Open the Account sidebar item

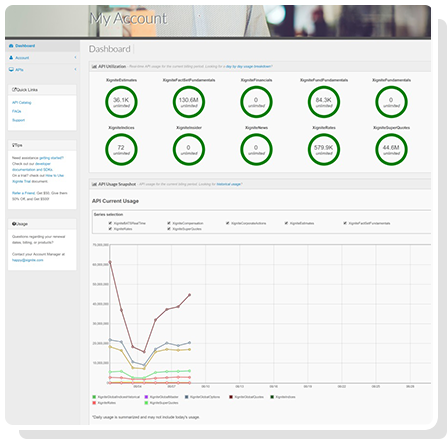coord(42,58)
